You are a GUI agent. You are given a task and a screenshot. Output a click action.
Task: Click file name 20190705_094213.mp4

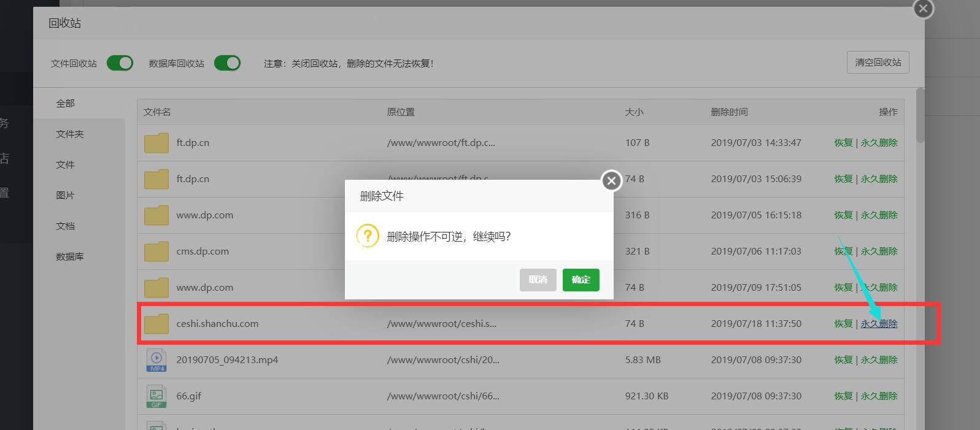pyautogui.click(x=227, y=359)
